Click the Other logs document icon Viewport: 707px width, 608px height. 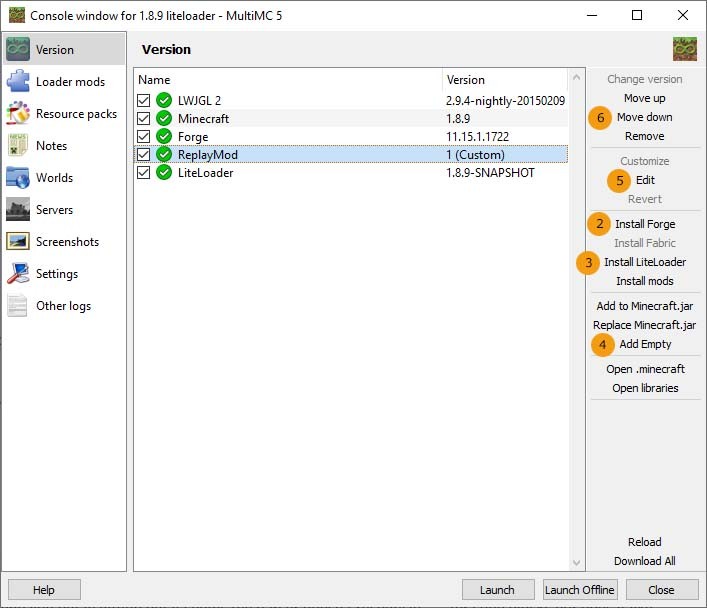[x=18, y=306]
